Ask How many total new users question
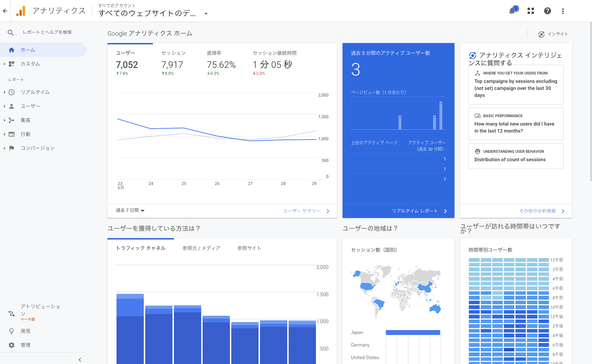Screen dimensions: 592x364 coord(516,124)
